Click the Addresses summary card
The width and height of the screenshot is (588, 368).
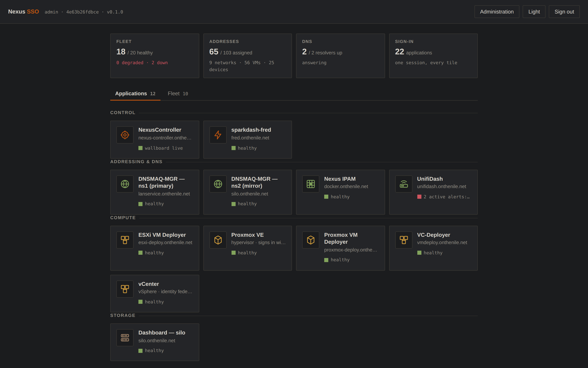(247, 56)
